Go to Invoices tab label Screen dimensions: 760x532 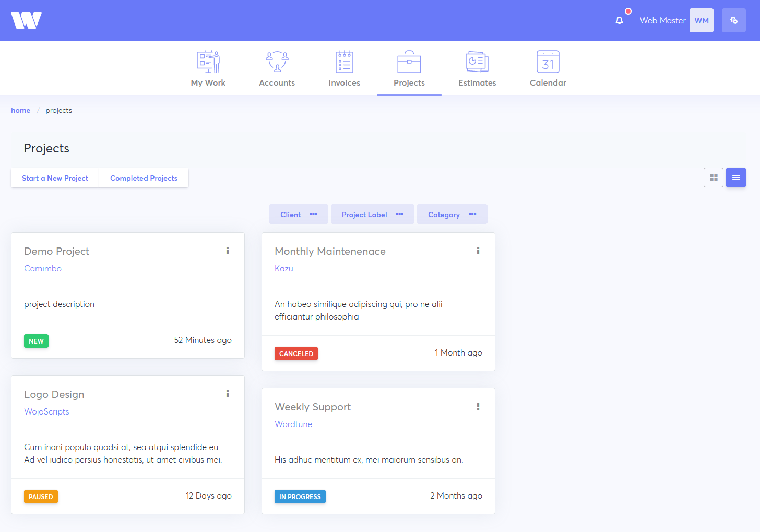click(345, 82)
